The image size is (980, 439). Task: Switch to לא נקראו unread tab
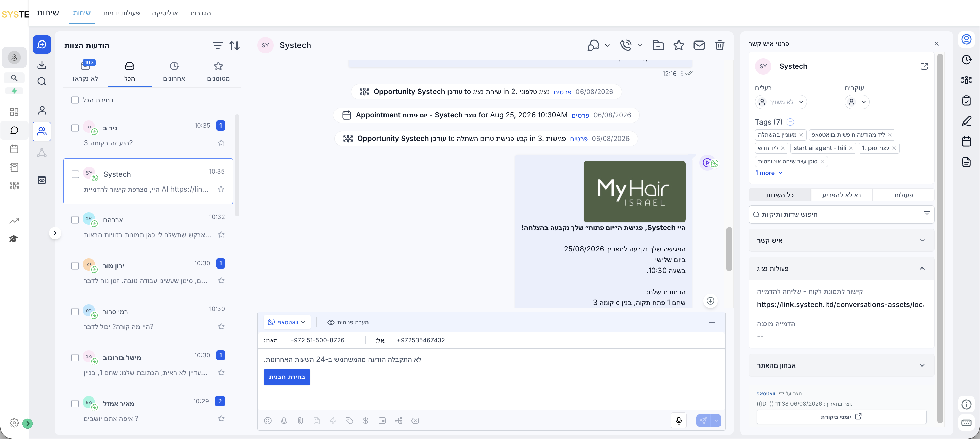(86, 71)
